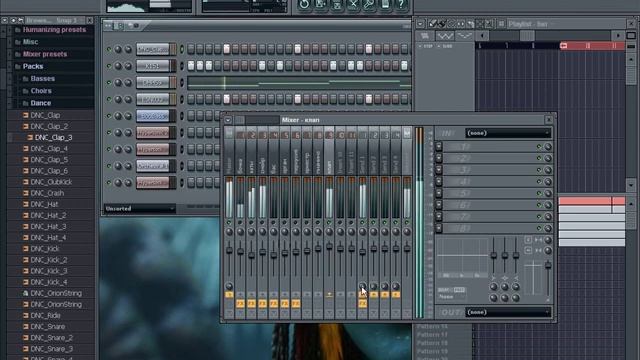Toggle the first lit step of the top channel
The image size is (640, 360).
click(227, 49)
